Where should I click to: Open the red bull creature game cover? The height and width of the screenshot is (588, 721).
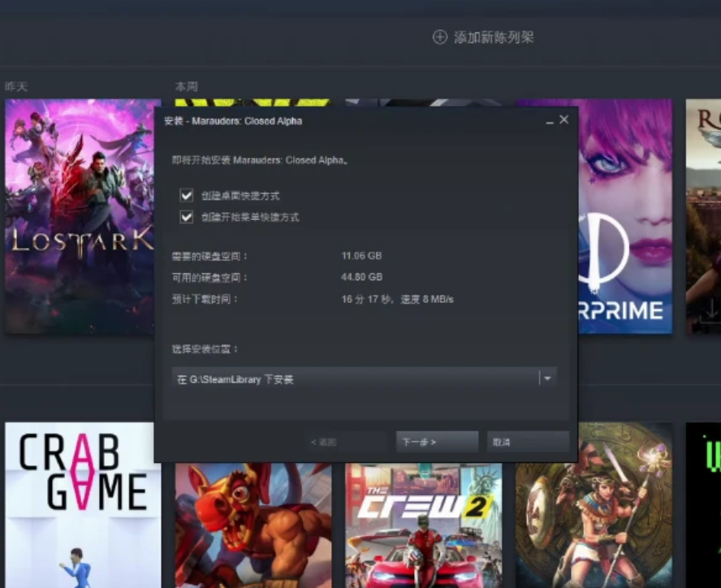coord(253,525)
